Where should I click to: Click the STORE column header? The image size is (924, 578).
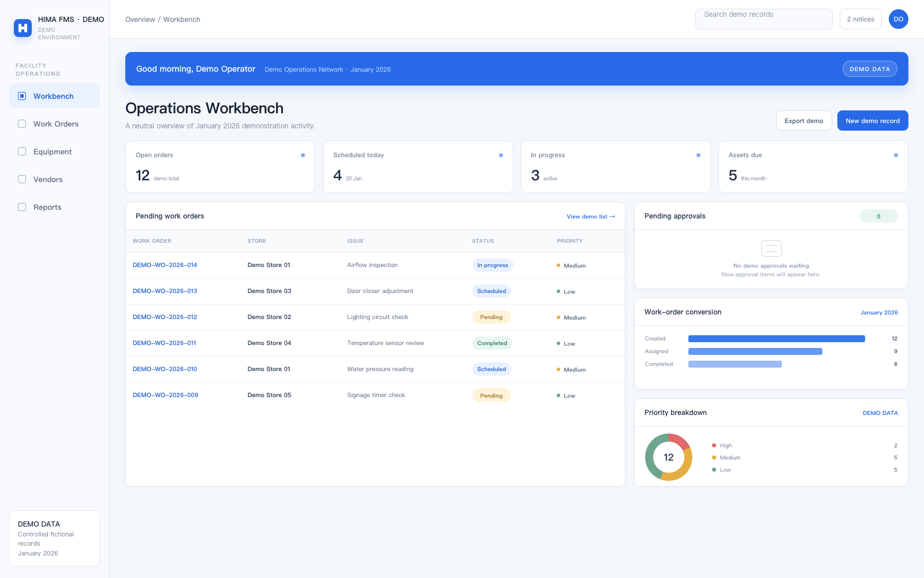[x=257, y=241]
